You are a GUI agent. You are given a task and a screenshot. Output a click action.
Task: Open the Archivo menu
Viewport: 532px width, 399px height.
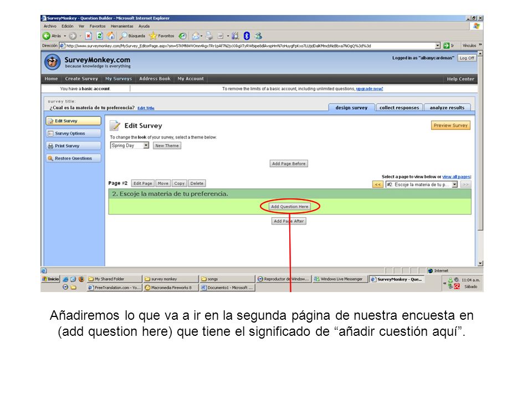[50, 26]
